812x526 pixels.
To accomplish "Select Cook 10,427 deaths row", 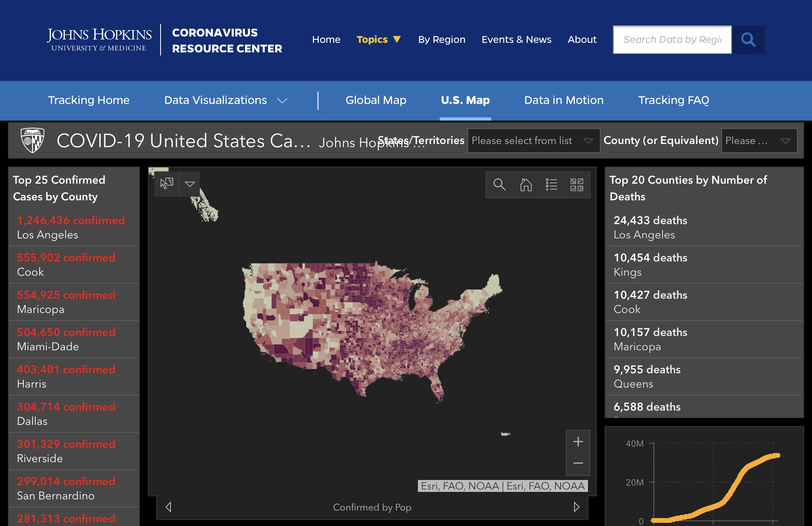I will [x=704, y=302].
